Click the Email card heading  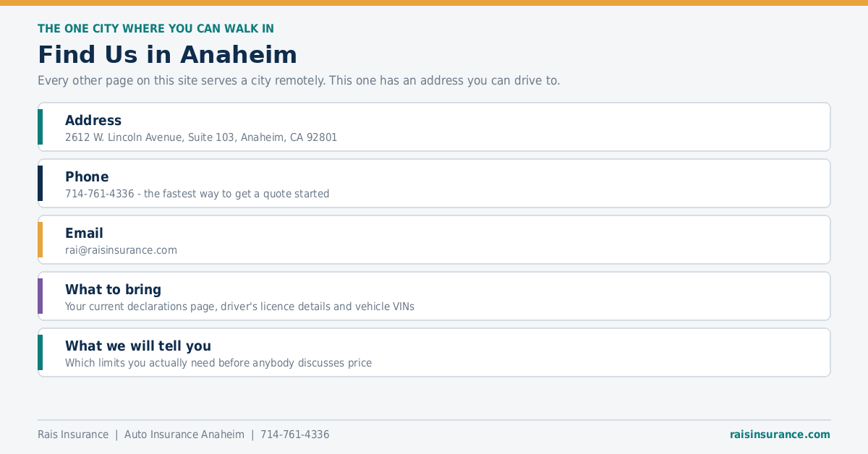pos(84,234)
